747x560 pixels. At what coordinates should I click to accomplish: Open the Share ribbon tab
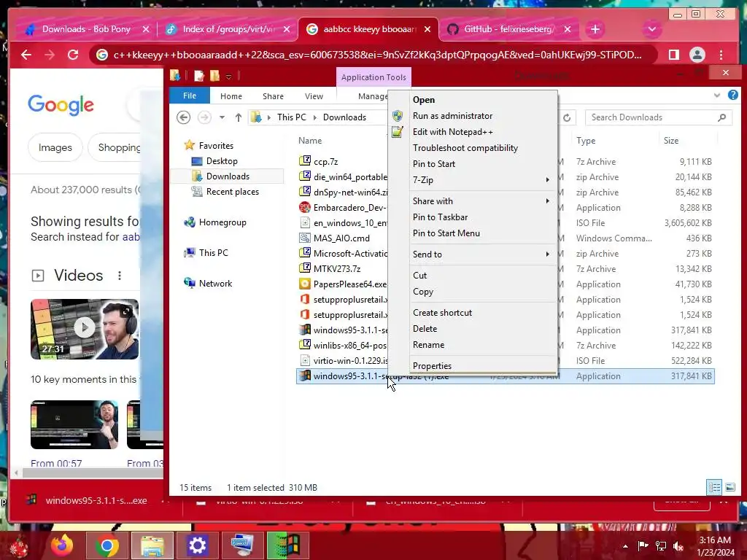click(273, 96)
